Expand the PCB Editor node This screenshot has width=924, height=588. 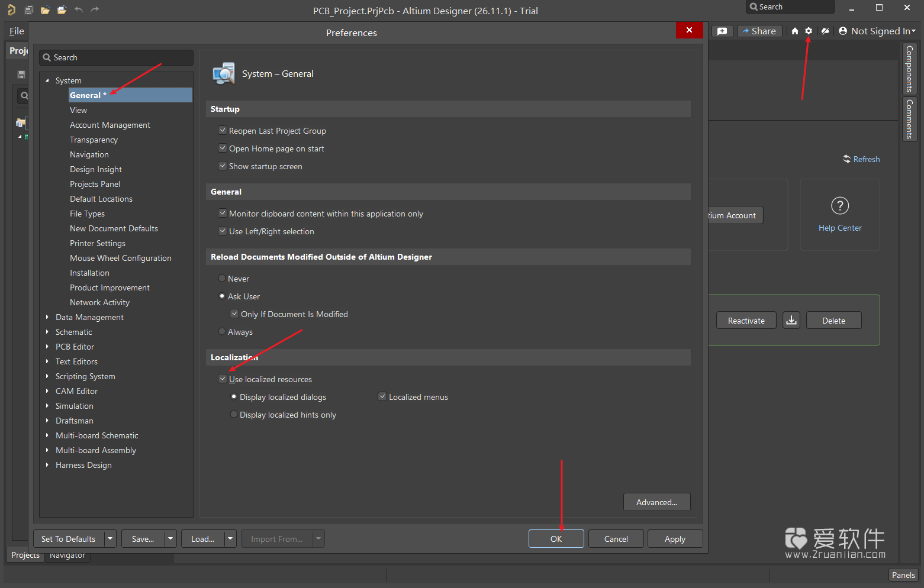(47, 347)
